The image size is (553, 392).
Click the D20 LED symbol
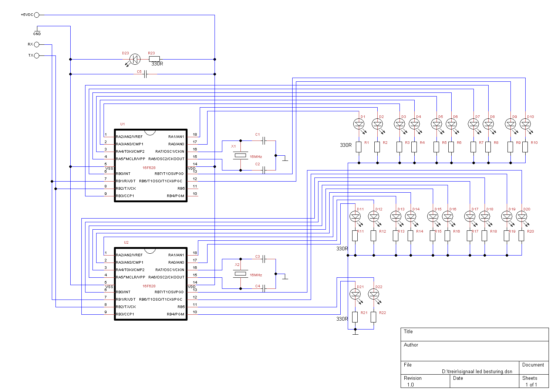522,217
